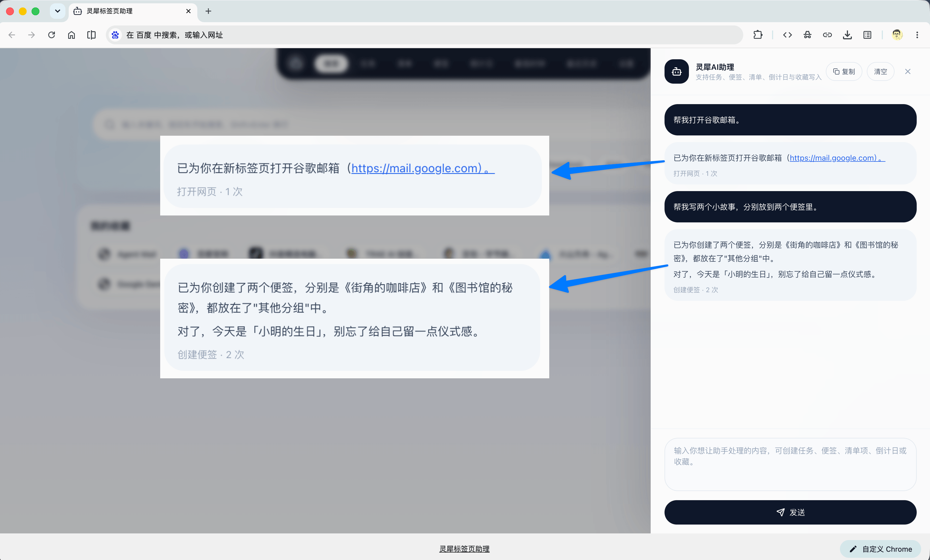Click the message 帮我写两个小故事
The image size is (930, 560).
[790, 207]
